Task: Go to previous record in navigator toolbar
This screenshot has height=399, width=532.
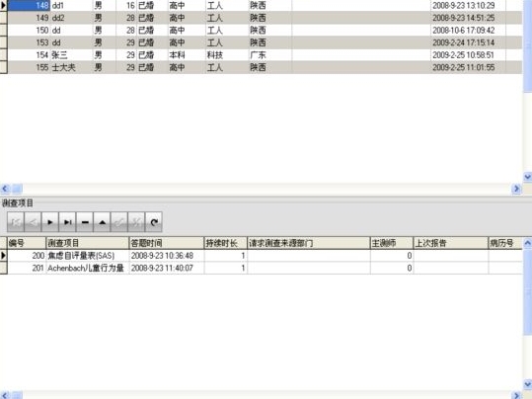Action: (x=33, y=222)
